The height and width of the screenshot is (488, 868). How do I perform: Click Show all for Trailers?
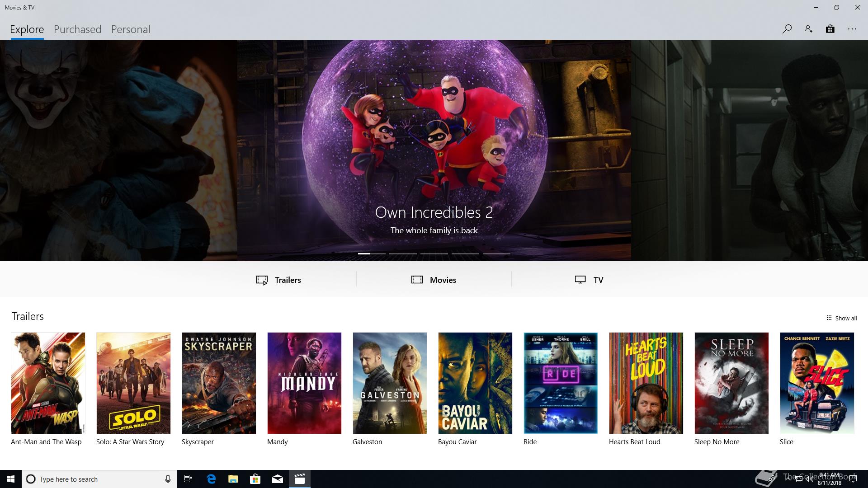point(841,318)
